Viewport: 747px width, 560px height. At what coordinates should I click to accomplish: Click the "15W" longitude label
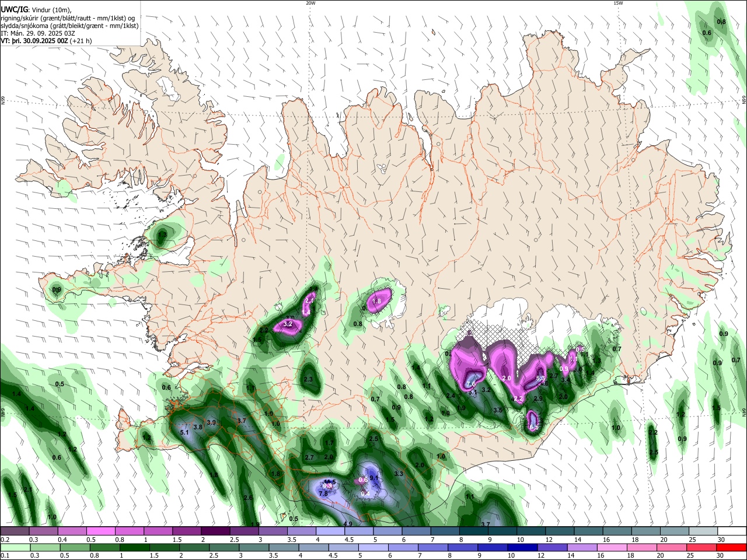coord(618,3)
